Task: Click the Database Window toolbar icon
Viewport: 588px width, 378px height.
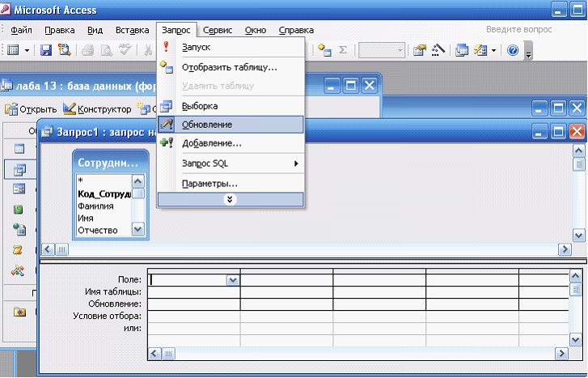Action: (462, 50)
